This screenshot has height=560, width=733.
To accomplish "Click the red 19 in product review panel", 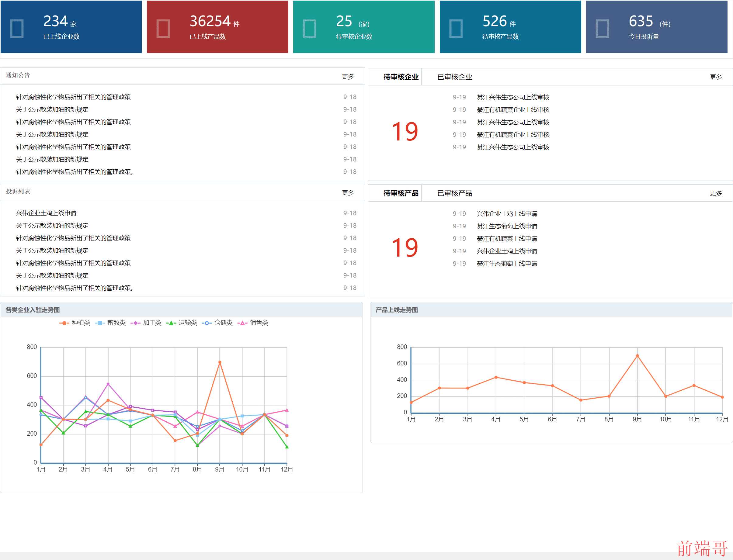I will [x=405, y=248].
